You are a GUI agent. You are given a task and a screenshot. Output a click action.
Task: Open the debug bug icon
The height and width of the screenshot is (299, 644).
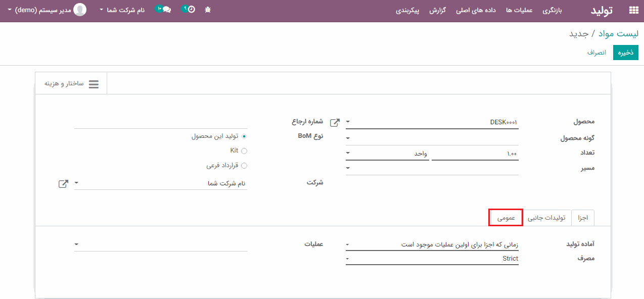(208, 10)
